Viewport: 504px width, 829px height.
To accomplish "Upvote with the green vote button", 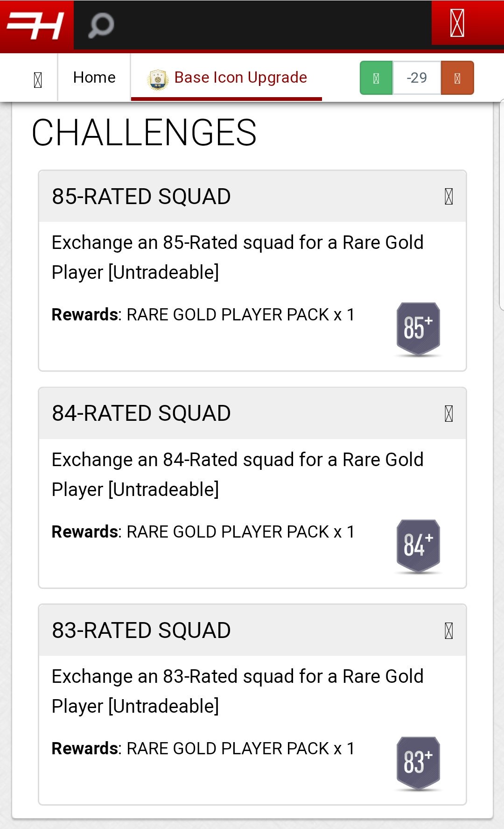I will coord(376,78).
